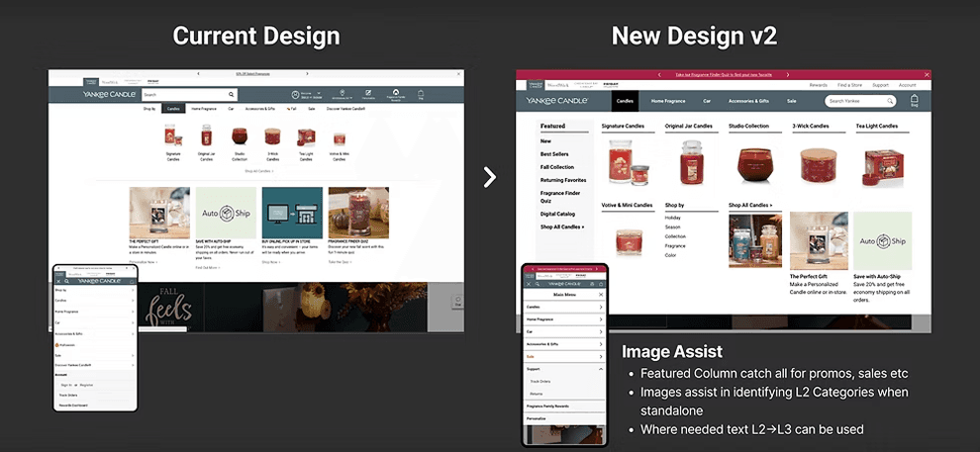
Task: Click Fragrance Finder Quiz in Featured column
Action: pos(559,197)
